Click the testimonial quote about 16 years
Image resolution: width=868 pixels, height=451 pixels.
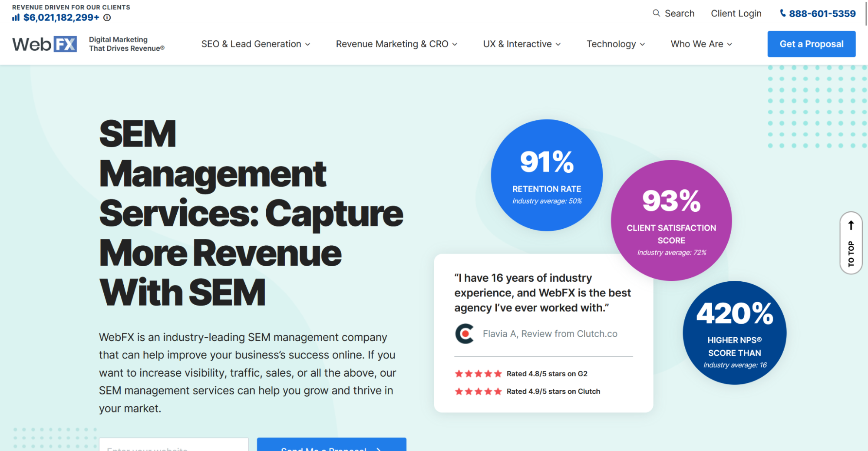[x=542, y=293]
